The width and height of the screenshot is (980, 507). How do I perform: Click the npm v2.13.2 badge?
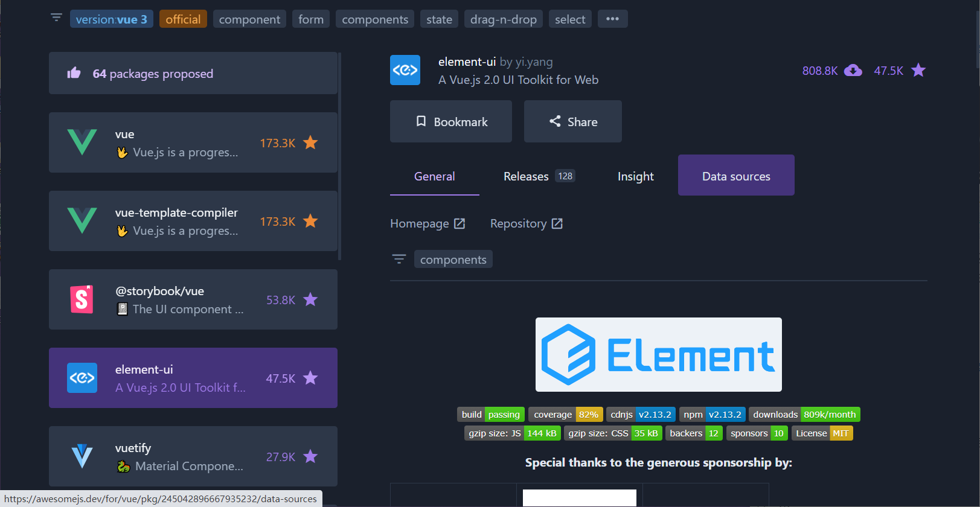point(713,415)
